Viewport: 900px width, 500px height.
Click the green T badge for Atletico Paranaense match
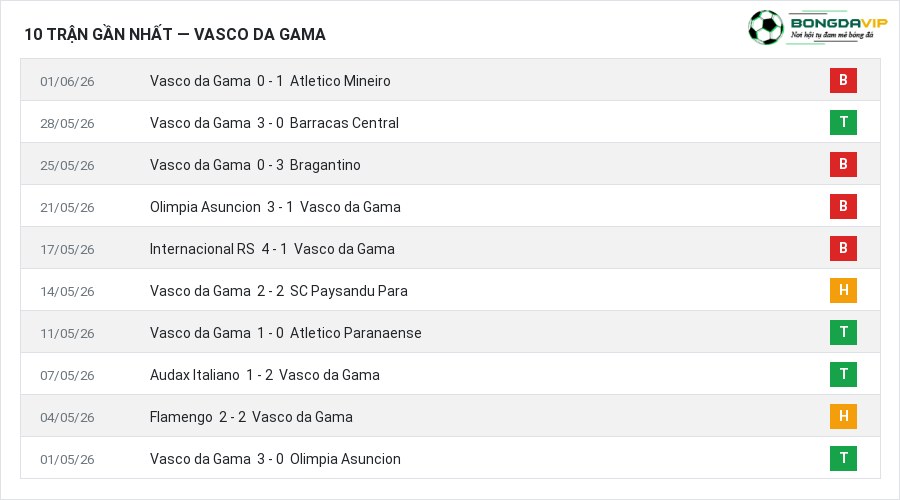point(843,332)
